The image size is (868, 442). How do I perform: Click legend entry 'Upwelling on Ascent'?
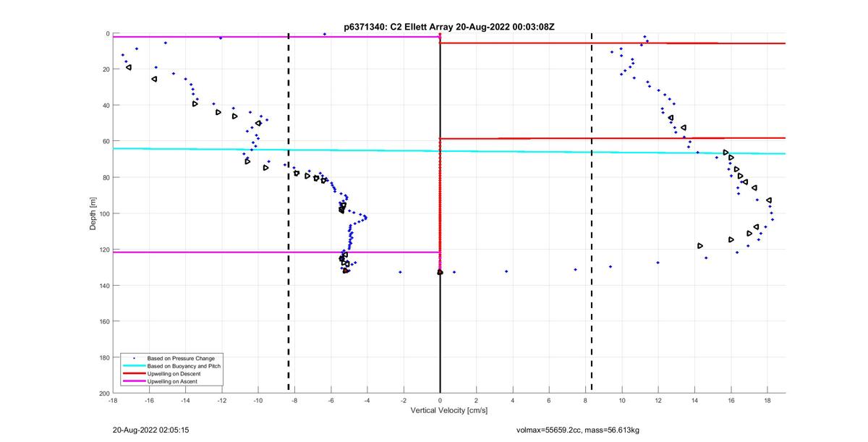(x=173, y=381)
